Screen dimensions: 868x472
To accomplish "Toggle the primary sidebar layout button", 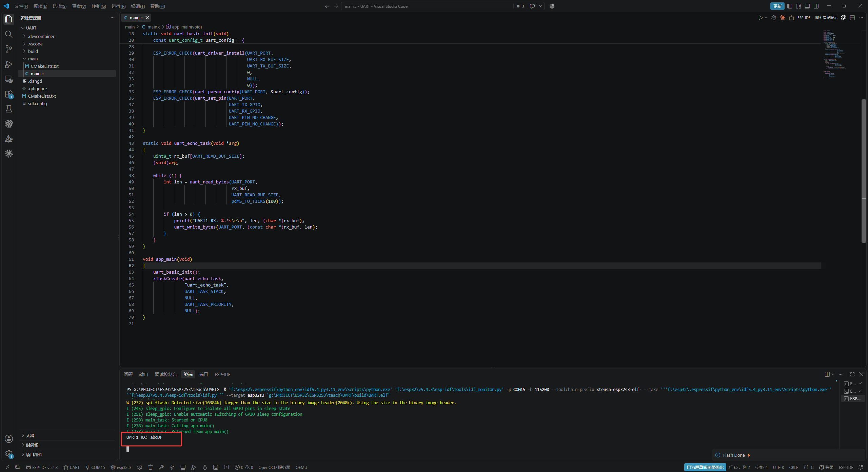I will point(790,6).
